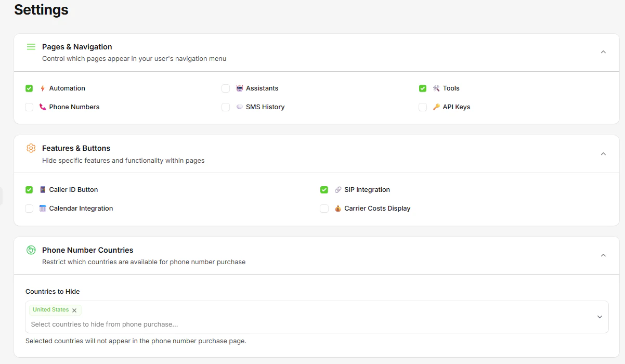Viewport: 625px width, 364px height.
Task: Enable the Calendar Integration checkbox
Action: click(29, 208)
